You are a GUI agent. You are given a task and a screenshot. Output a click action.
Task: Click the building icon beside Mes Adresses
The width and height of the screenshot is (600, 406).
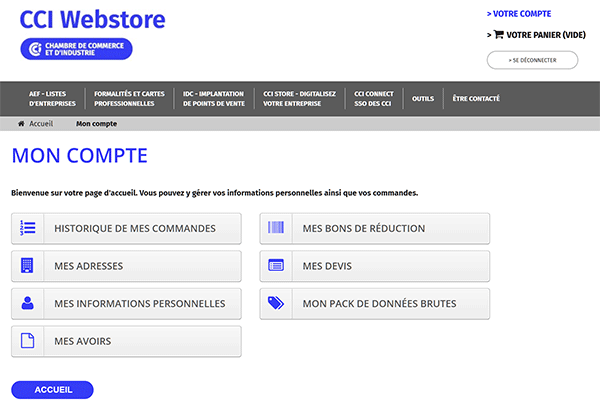pos(27,266)
